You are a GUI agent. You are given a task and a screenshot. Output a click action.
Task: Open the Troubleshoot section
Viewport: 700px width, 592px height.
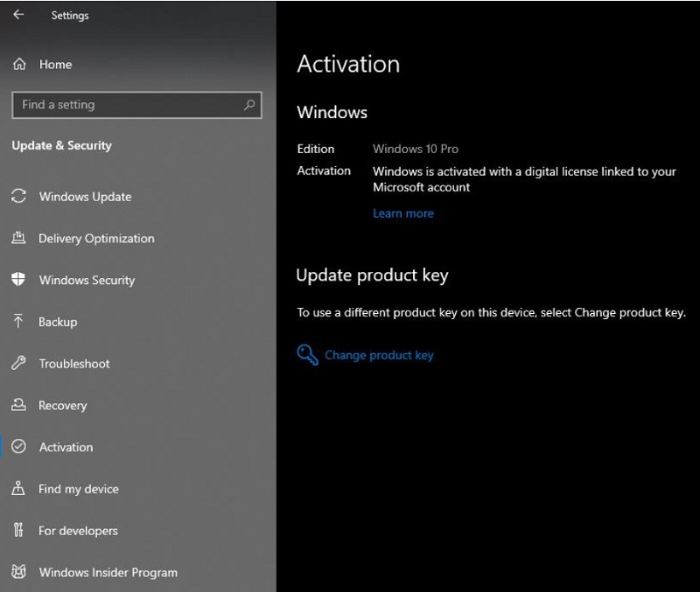pos(74,364)
